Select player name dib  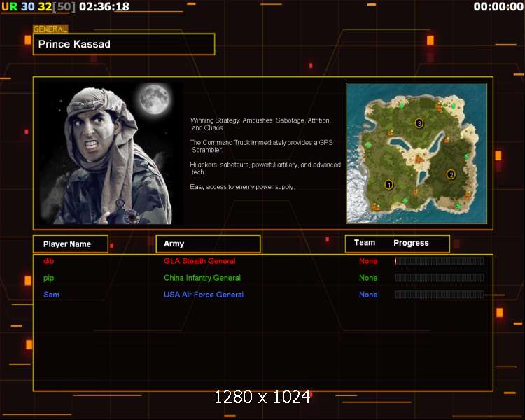click(x=48, y=261)
